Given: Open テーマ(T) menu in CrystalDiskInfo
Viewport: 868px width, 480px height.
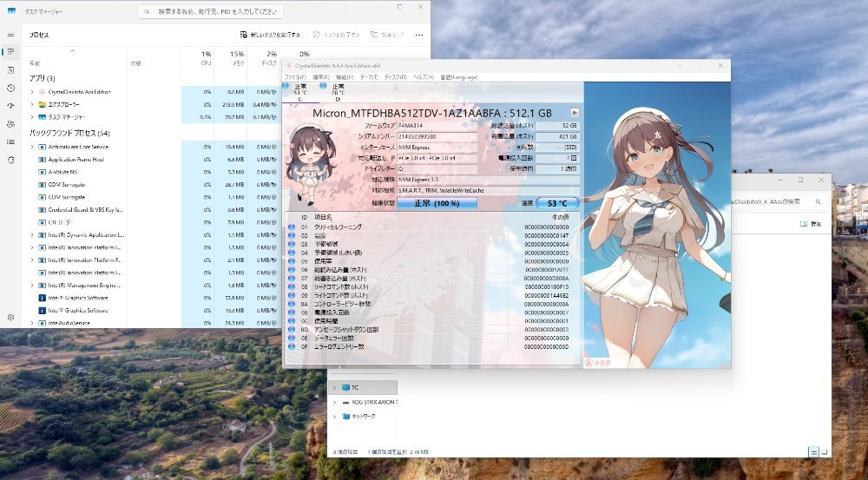Looking at the screenshot, I should 369,77.
